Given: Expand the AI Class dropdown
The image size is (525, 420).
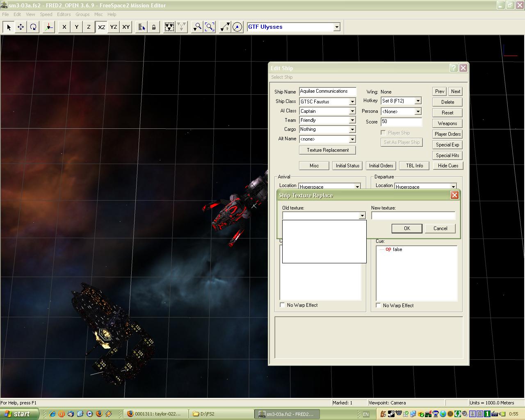Looking at the screenshot, I should tap(352, 111).
